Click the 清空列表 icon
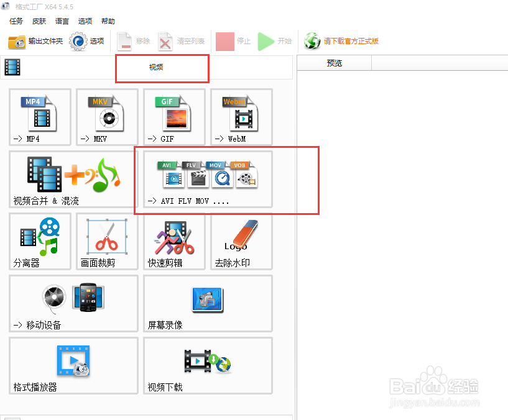Image resolution: width=508 pixels, height=420 pixels. [165, 42]
